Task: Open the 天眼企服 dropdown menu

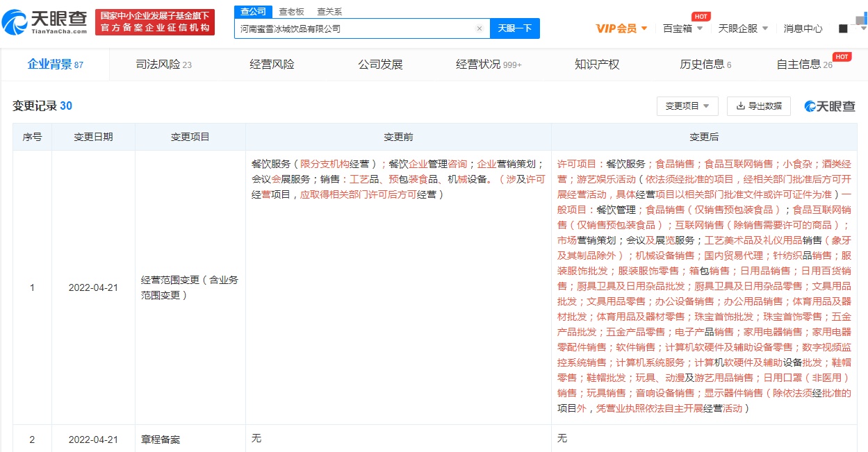Action: pyautogui.click(x=743, y=28)
